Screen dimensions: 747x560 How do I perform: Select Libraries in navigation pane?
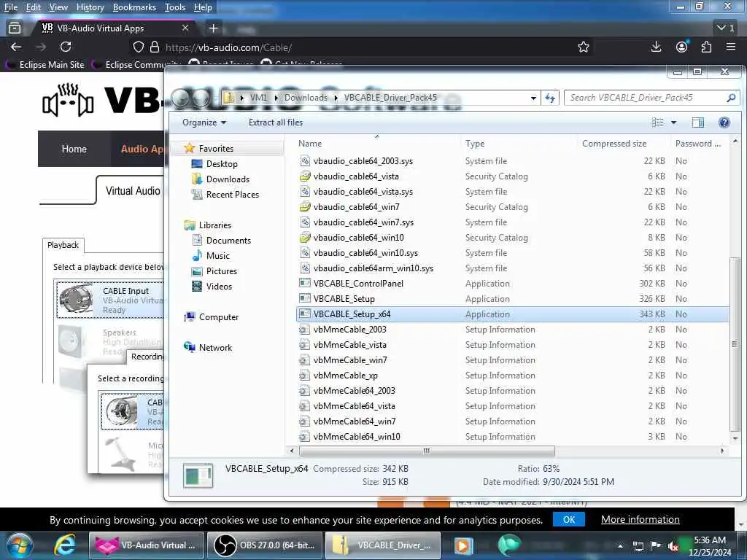coord(215,225)
